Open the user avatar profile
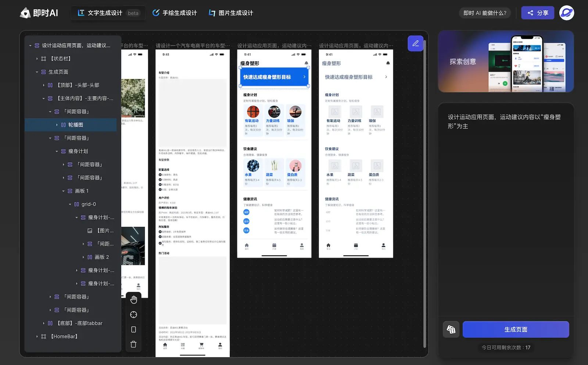The width and height of the screenshot is (588, 365). (x=566, y=13)
